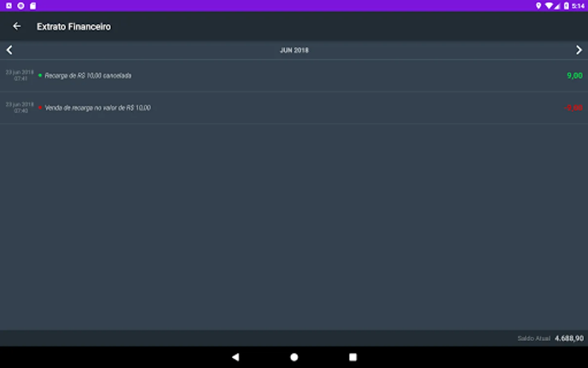Tap the clock in the status bar

pyautogui.click(x=579, y=6)
